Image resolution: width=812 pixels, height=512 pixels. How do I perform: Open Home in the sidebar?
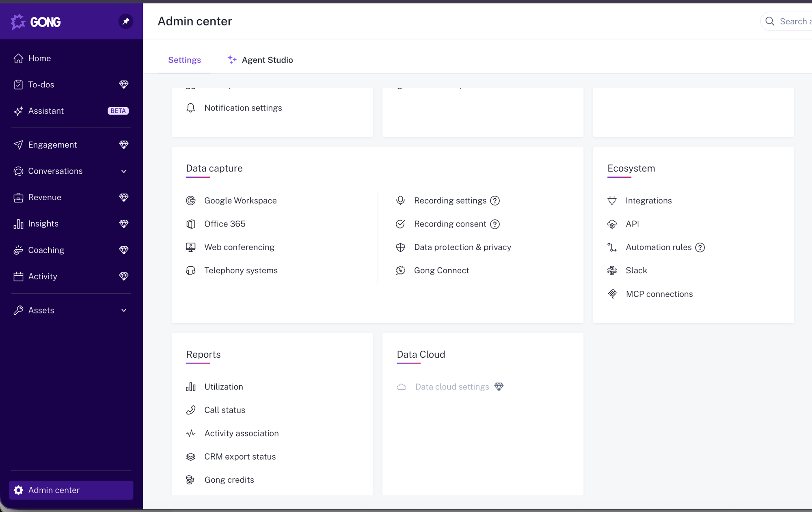pyautogui.click(x=39, y=58)
